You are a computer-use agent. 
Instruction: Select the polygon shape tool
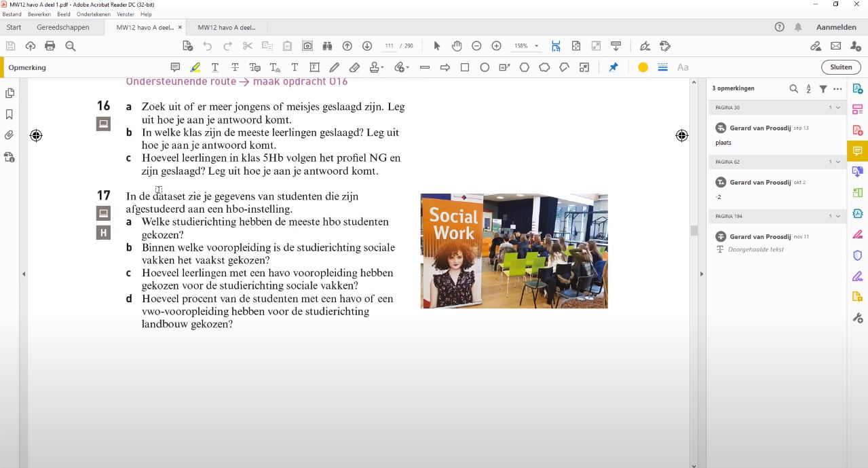(525, 67)
